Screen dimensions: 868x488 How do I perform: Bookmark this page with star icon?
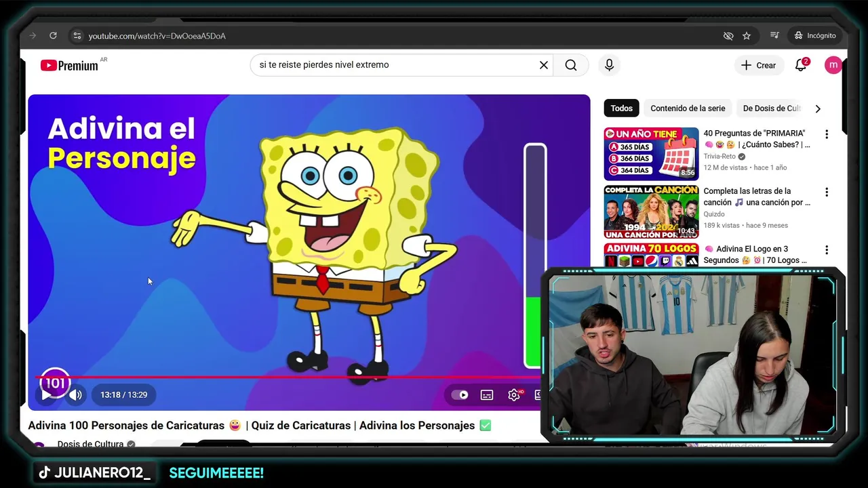point(747,35)
